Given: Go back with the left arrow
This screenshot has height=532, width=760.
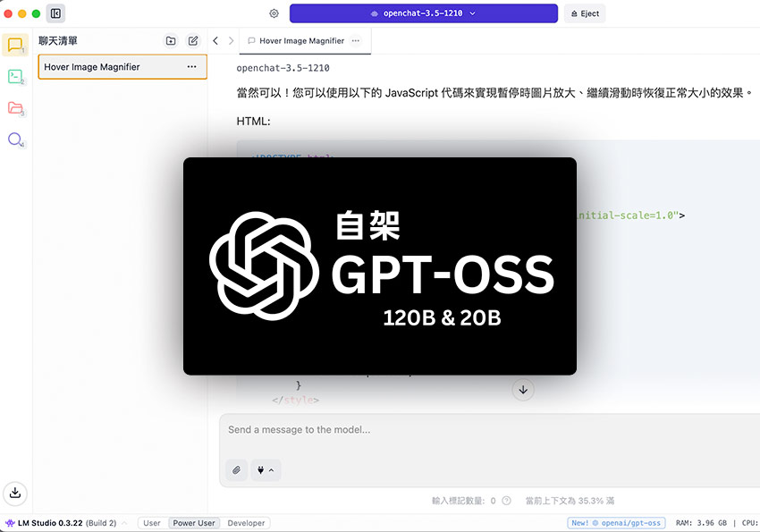Looking at the screenshot, I should coord(215,41).
